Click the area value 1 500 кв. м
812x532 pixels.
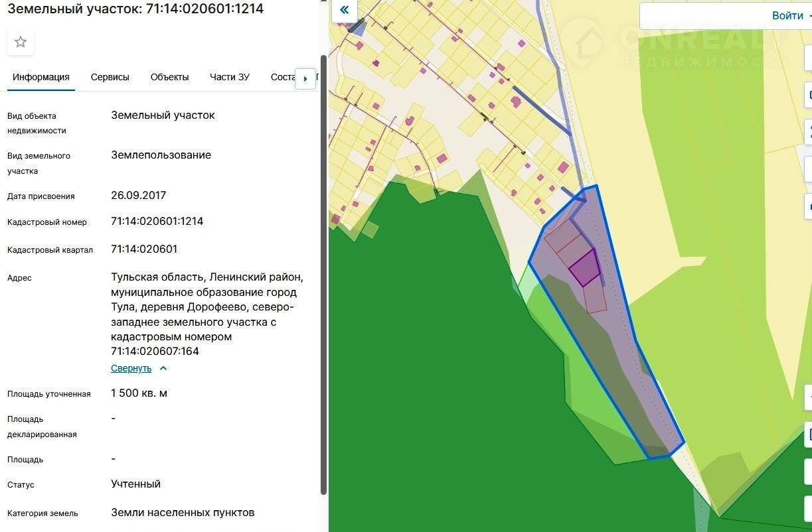[139, 393]
